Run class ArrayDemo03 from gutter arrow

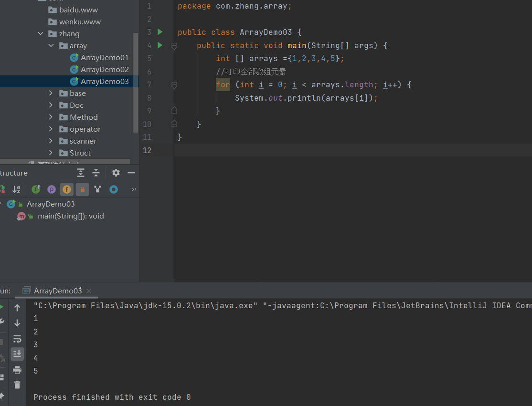160,32
